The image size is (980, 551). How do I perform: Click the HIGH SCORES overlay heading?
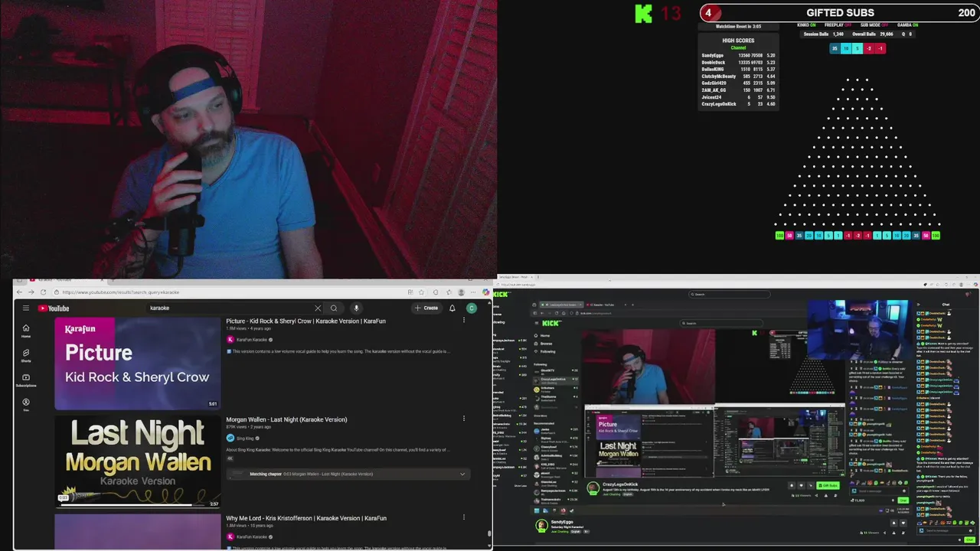tap(738, 41)
